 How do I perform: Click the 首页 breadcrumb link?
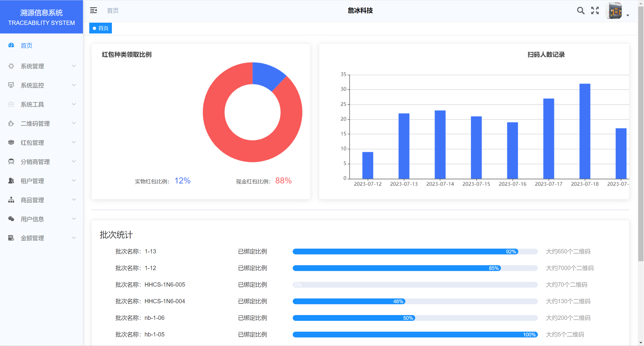(x=113, y=11)
